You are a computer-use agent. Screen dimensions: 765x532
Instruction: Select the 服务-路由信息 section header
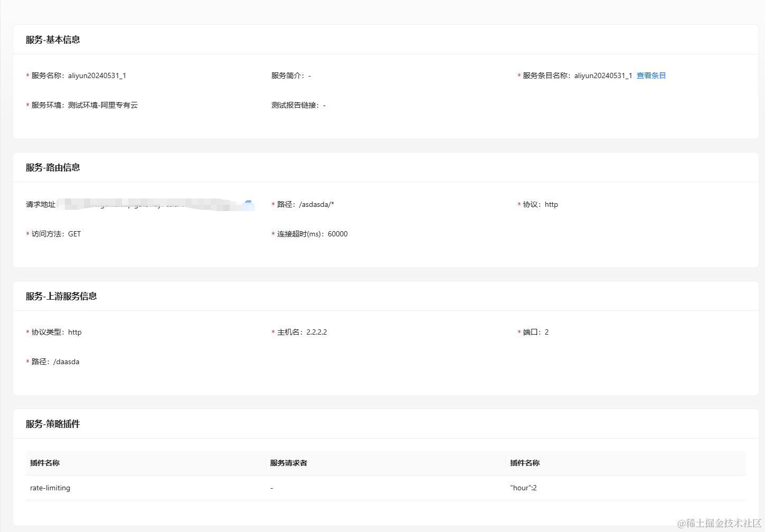[x=51, y=167]
